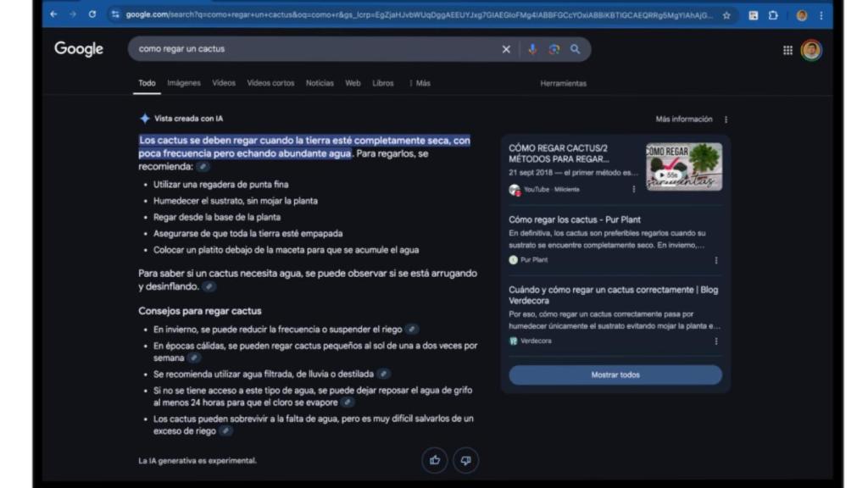Viewport: 868px width, 488px height.
Task: Give a thumbs up to the AI overview
Action: [x=434, y=460]
